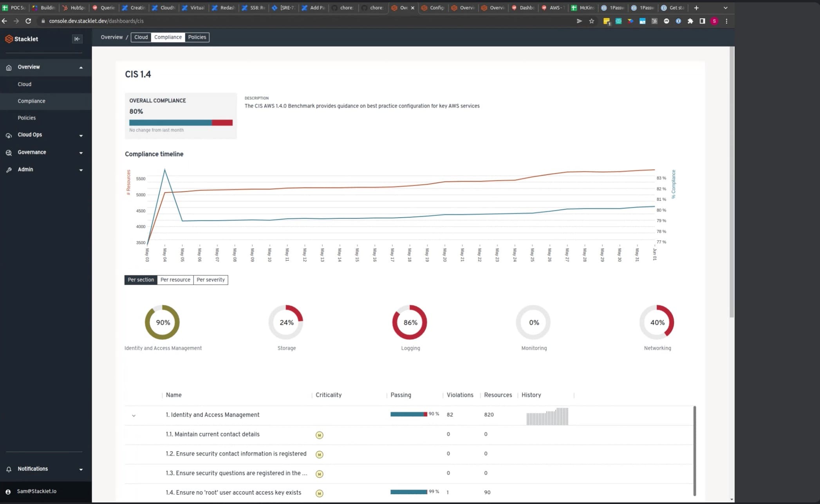The height and width of the screenshot is (504, 820).
Task: Switch to the Policies breadcrumb tab
Action: coord(197,37)
